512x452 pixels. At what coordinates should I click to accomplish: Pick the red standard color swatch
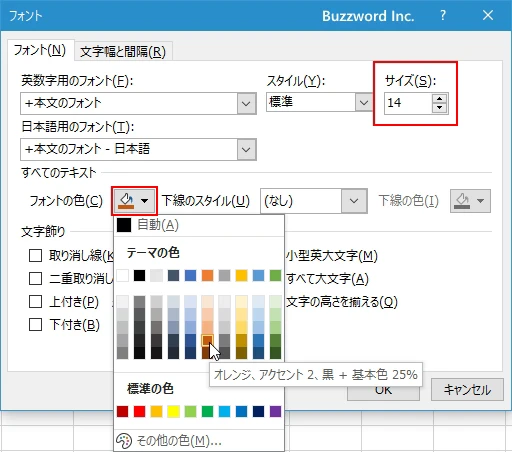click(139, 412)
